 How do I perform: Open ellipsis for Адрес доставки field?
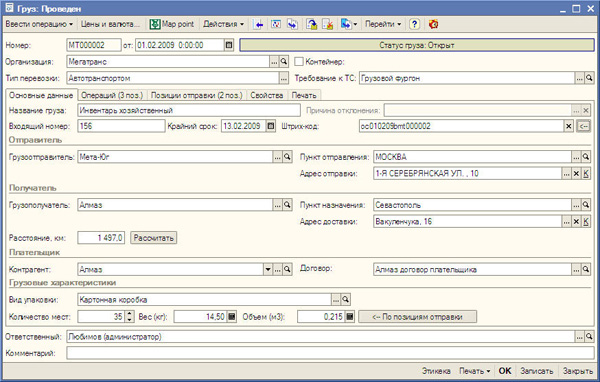pos(567,221)
